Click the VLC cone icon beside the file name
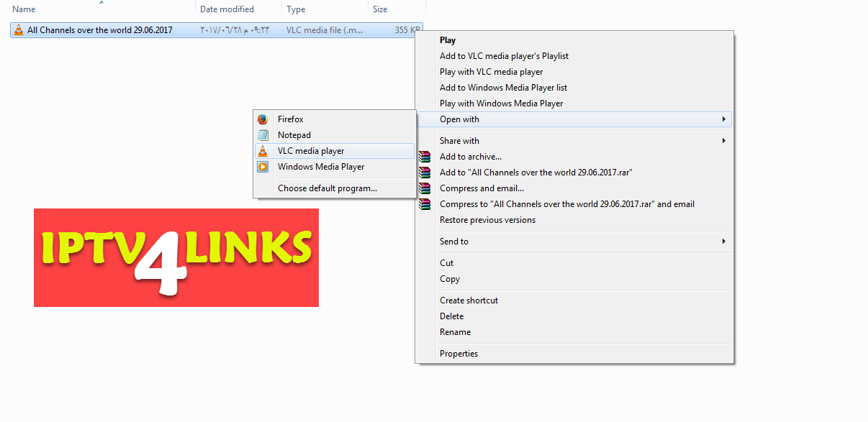This screenshot has height=422, width=868. tap(18, 29)
